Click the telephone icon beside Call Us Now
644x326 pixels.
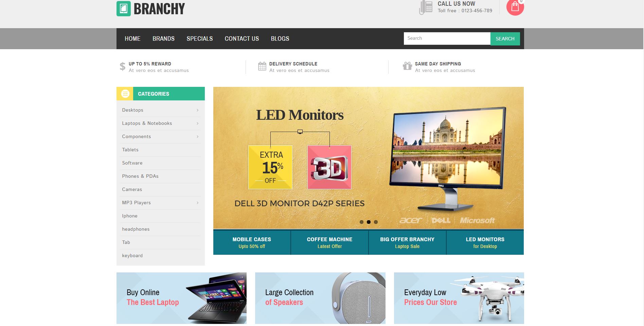click(426, 7)
